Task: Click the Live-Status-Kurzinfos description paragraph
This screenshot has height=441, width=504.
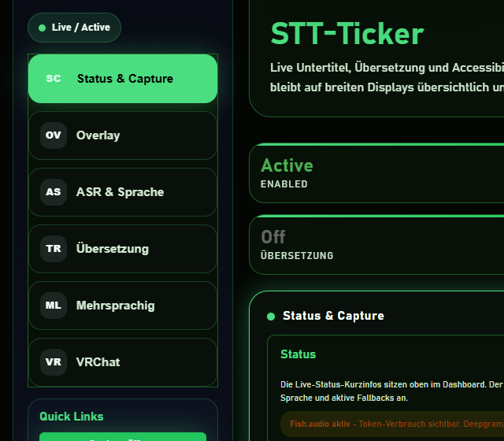Action: [x=392, y=391]
